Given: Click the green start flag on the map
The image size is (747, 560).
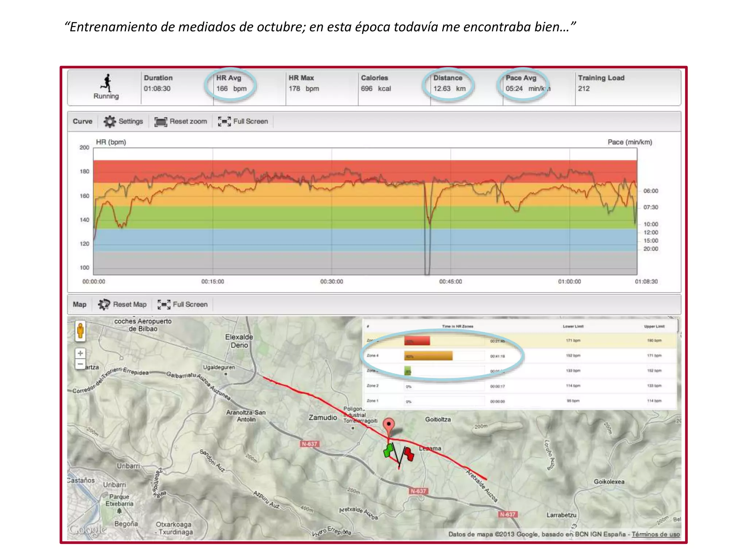Looking at the screenshot, I should click(x=388, y=450).
